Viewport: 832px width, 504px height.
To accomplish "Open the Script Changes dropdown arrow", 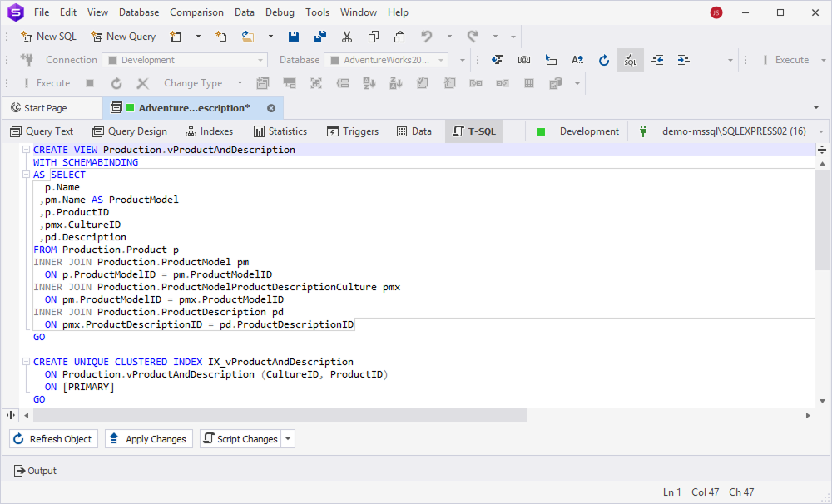I will click(x=288, y=439).
